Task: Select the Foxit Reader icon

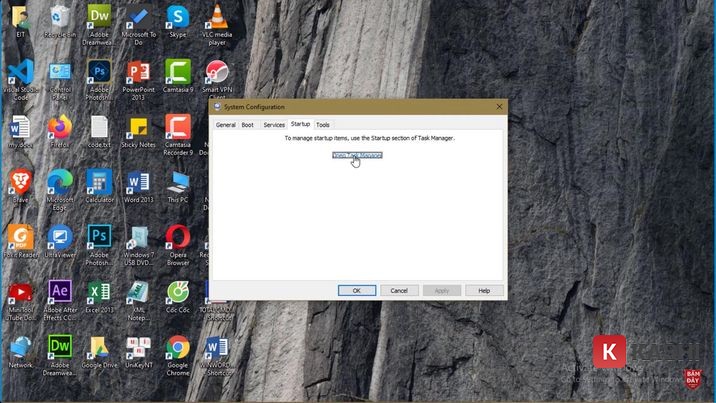Action: pyautogui.click(x=21, y=241)
